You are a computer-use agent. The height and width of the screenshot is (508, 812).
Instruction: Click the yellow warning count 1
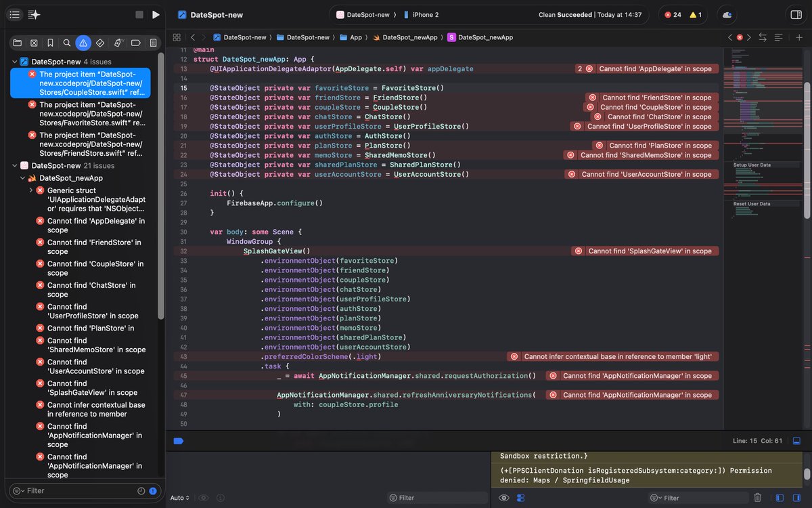pos(695,15)
